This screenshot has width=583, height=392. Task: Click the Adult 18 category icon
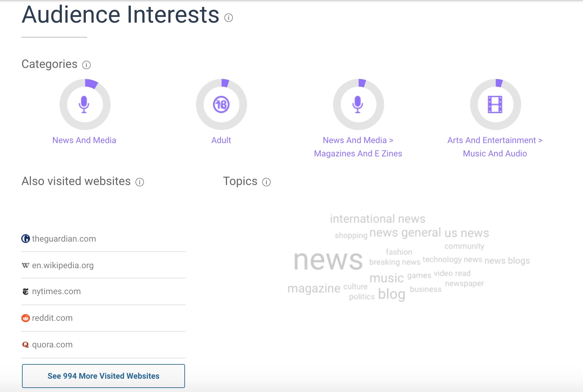point(221,104)
